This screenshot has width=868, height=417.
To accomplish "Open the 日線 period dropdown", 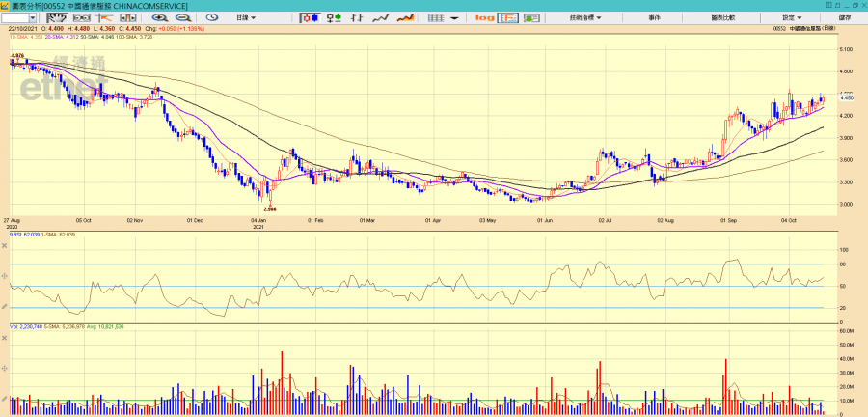I will [x=247, y=17].
